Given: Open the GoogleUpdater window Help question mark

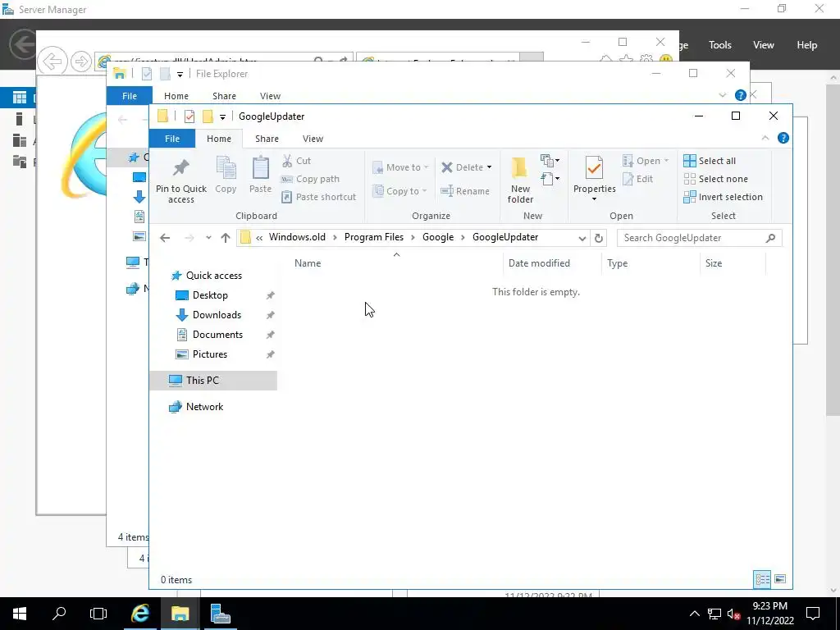Looking at the screenshot, I should pos(783,138).
